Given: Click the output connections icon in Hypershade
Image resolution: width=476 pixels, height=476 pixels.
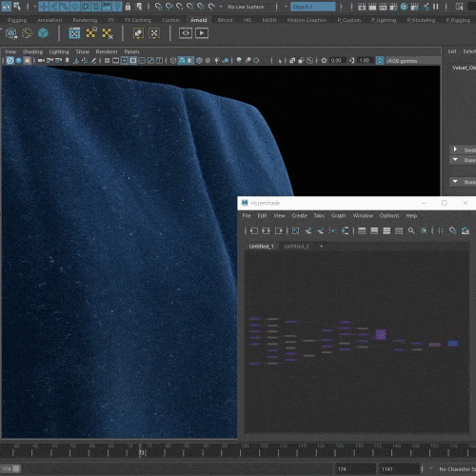Looking at the screenshot, I should click(x=279, y=230).
